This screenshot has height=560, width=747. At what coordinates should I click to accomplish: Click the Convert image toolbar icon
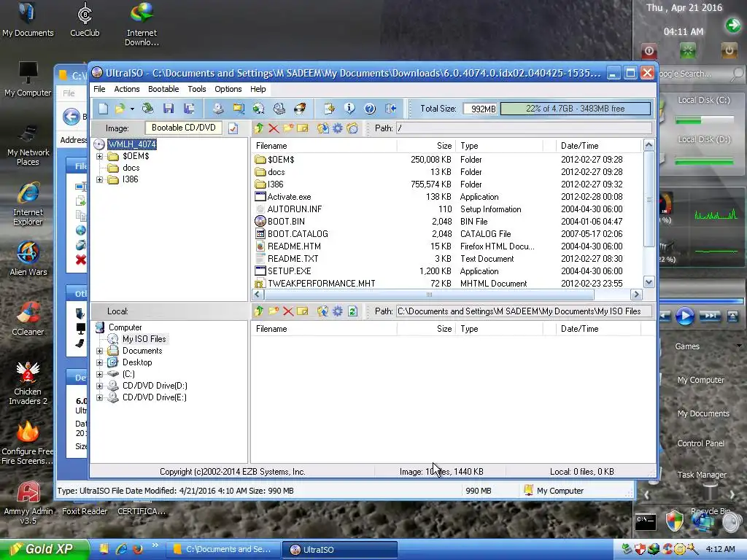point(259,109)
